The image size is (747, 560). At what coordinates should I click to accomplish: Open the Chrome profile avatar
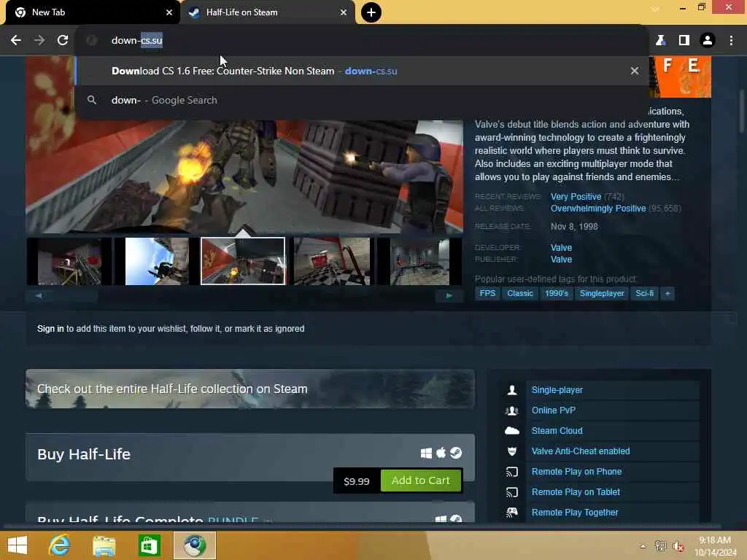[x=708, y=41]
